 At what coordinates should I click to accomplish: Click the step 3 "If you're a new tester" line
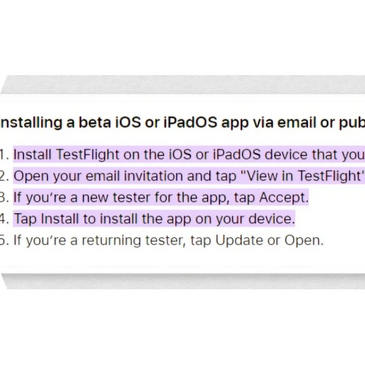point(161,197)
